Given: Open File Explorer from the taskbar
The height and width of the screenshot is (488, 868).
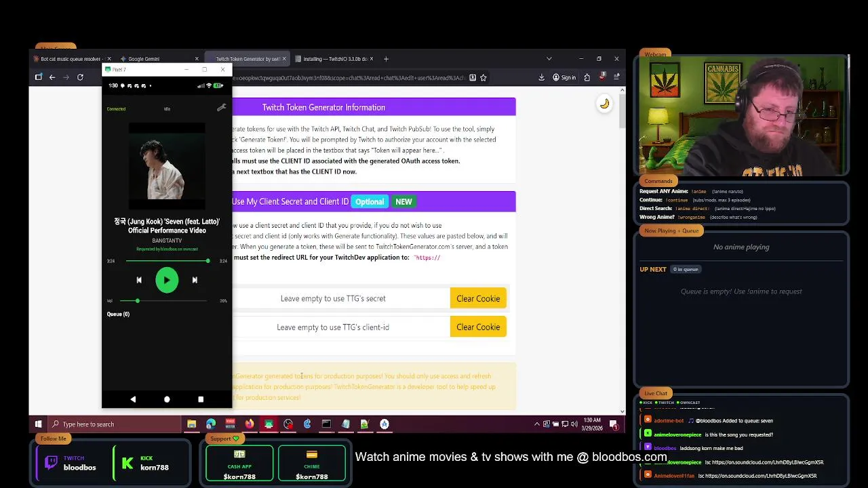Looking at the screenshot, I should click(x=192, y=424).
